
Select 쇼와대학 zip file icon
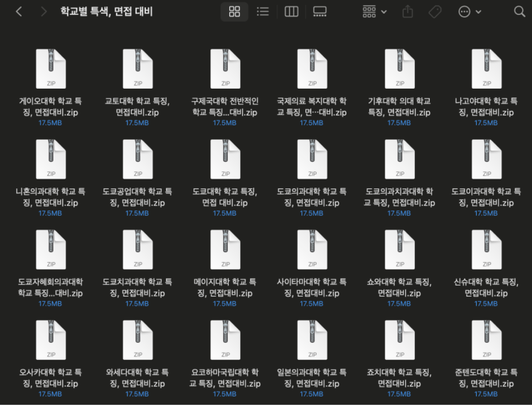399,250
